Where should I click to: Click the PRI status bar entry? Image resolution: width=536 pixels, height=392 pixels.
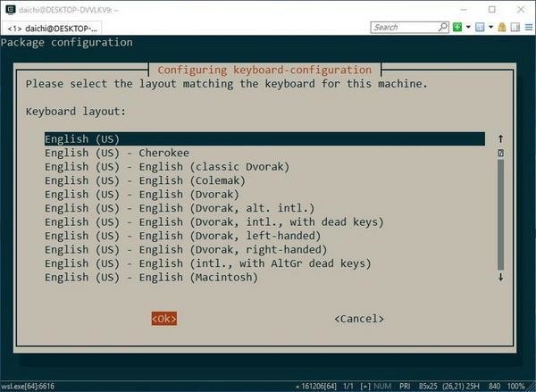pyautogui.click(x=405, y=387)
